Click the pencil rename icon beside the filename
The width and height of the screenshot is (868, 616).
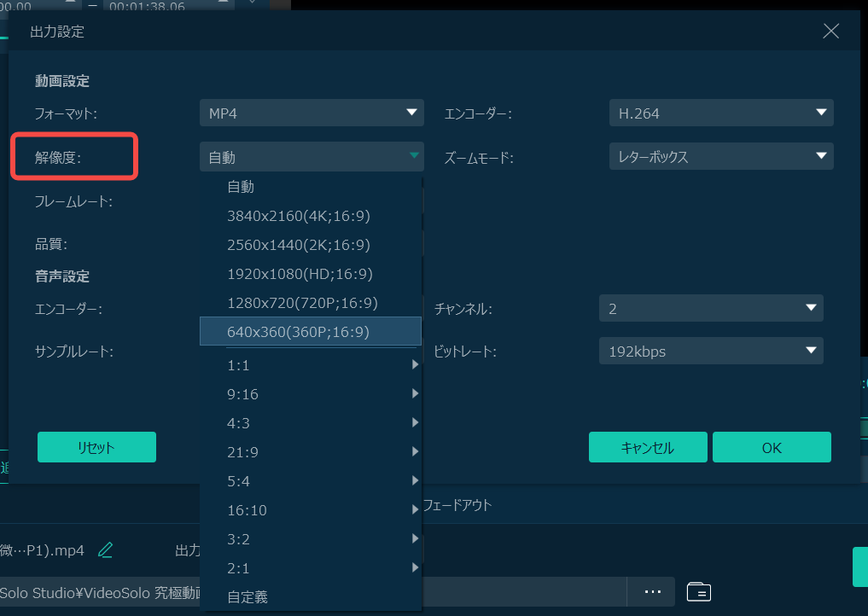click(105, 550)
